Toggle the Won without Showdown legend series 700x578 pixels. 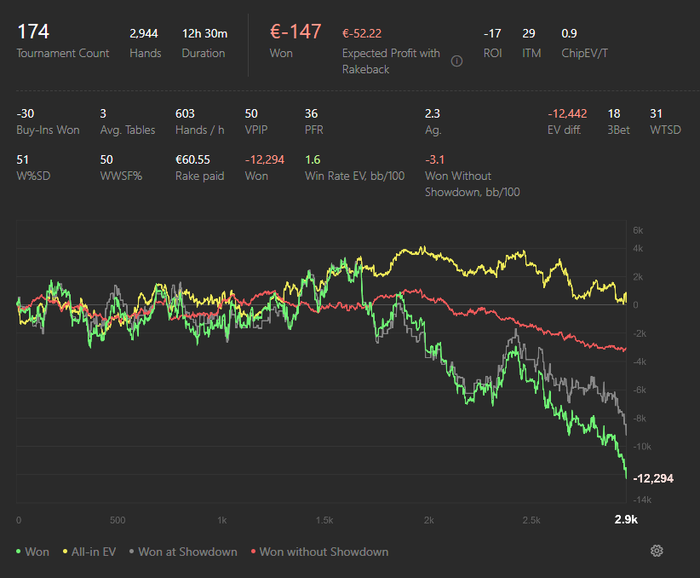coord(320,552)
